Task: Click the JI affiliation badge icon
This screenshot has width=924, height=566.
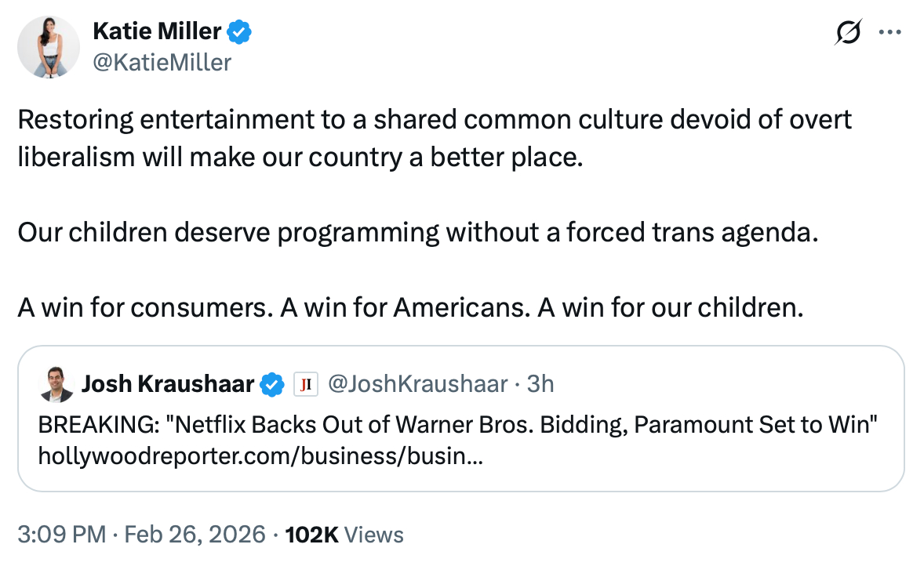Action: [x=304, y=384]
